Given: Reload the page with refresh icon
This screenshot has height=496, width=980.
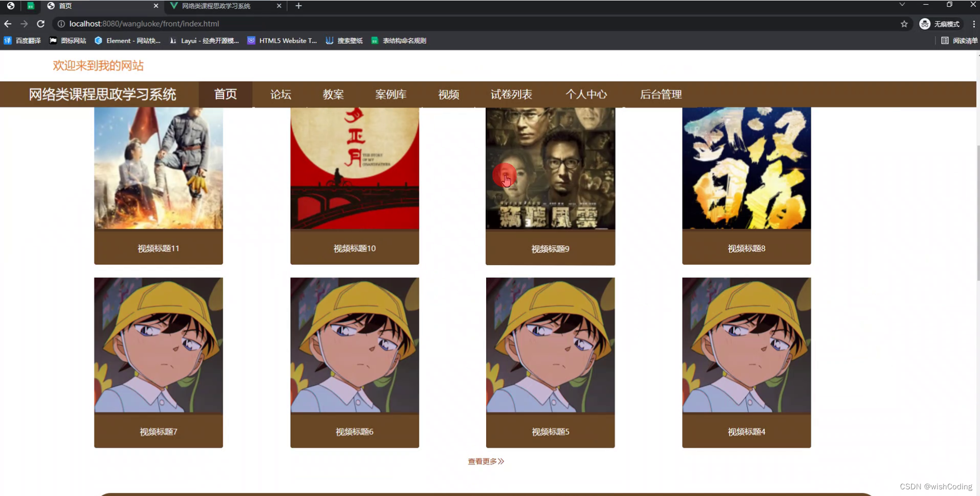Looking at the screenshot, I should [x=41, y=24].
